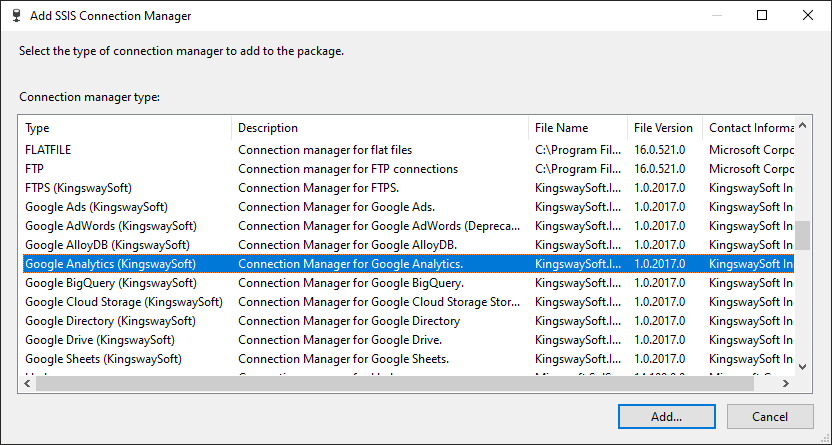Viewport: 832px width, 445px height.
Task: Click version 1.0.2017.0 in Google Ads row
Action: [x=660, y=207]
